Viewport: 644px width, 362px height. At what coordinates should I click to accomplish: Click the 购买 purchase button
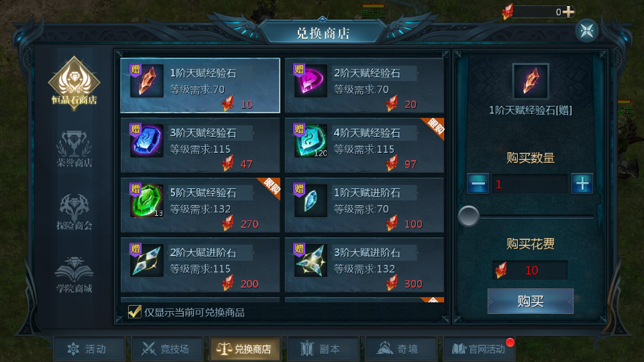[530, 301]
